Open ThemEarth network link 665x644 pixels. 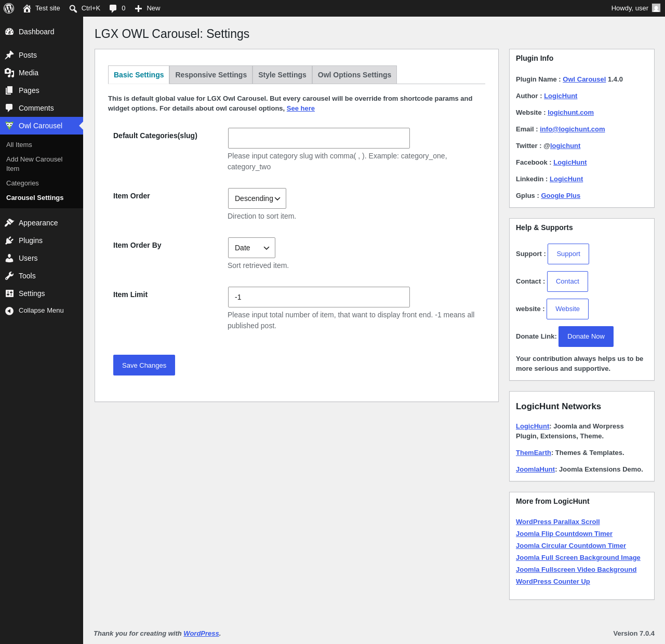(x=533, y=453)
